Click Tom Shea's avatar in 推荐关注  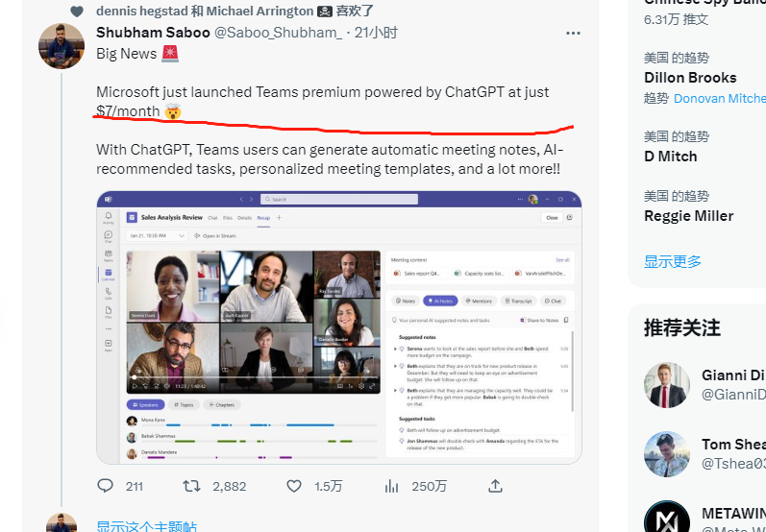[x=667, y=454]
